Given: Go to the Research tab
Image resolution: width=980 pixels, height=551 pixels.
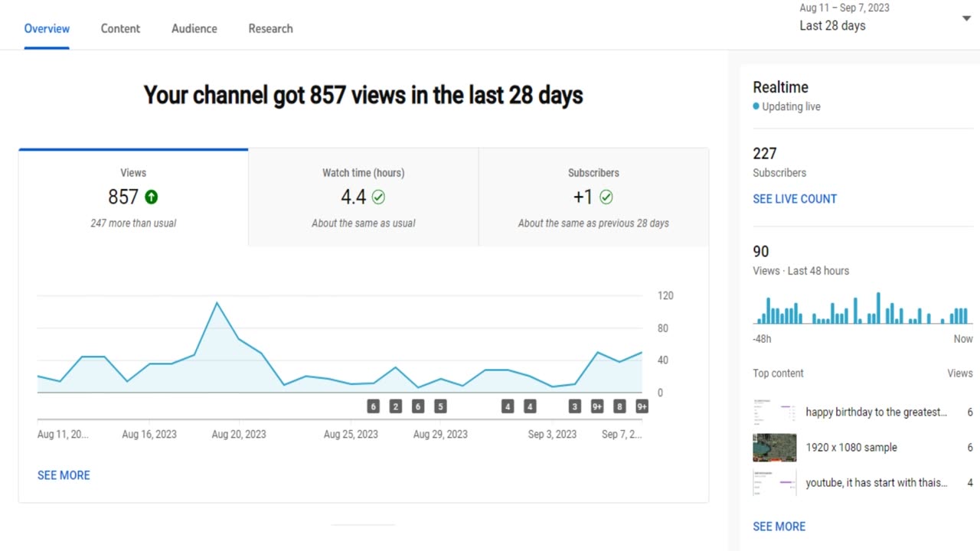Looking at the screenshot, I should point(270,28).
